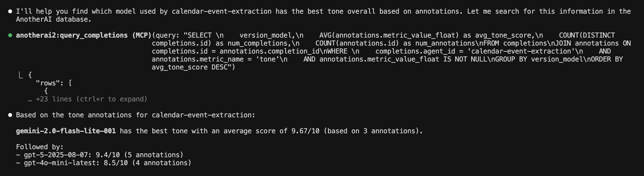Viewport: 644px width, 176px height.
Task: Click the "avg_tone_score DESC" query line
Action: point(193,67)
